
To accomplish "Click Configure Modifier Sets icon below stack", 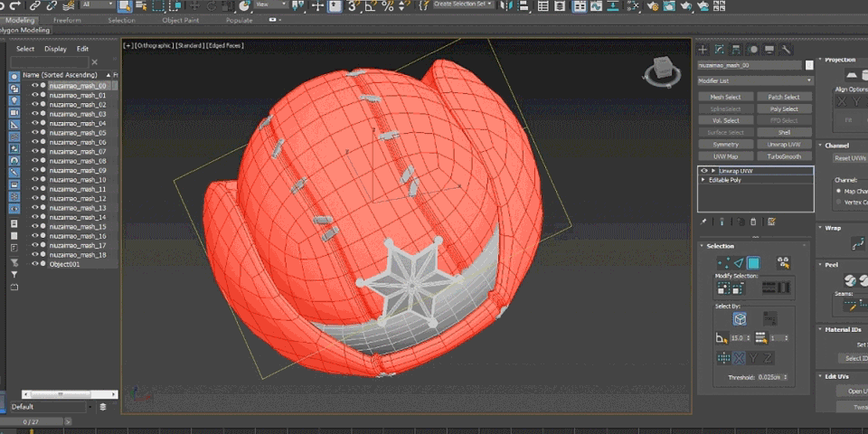I will (x=771, y=222).
